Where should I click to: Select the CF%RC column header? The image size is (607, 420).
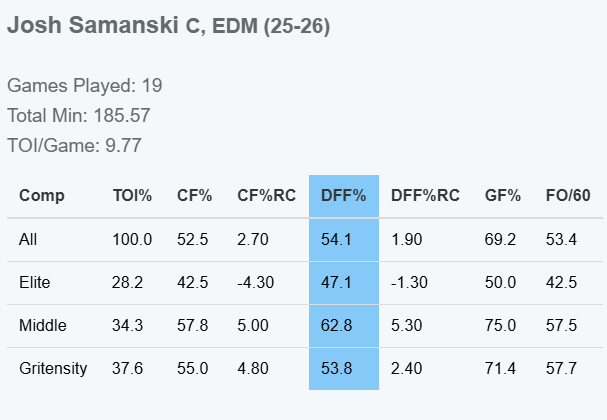click(266, 196)
